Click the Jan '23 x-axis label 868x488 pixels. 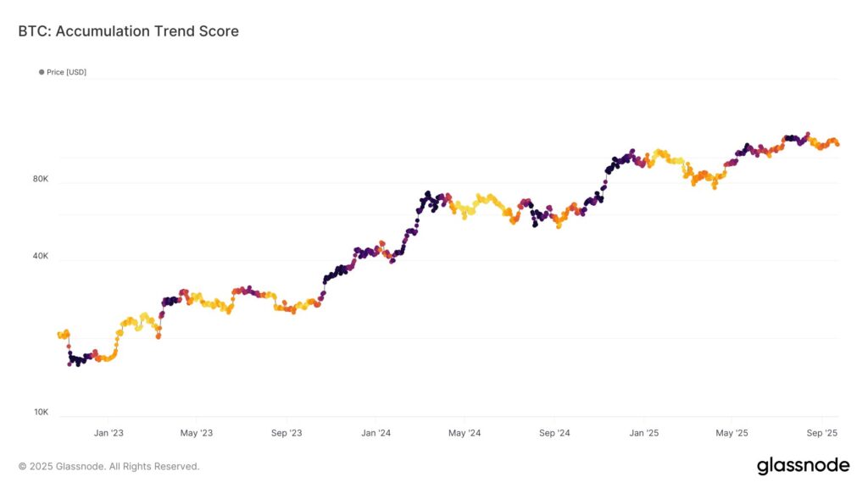coord(108,433)
